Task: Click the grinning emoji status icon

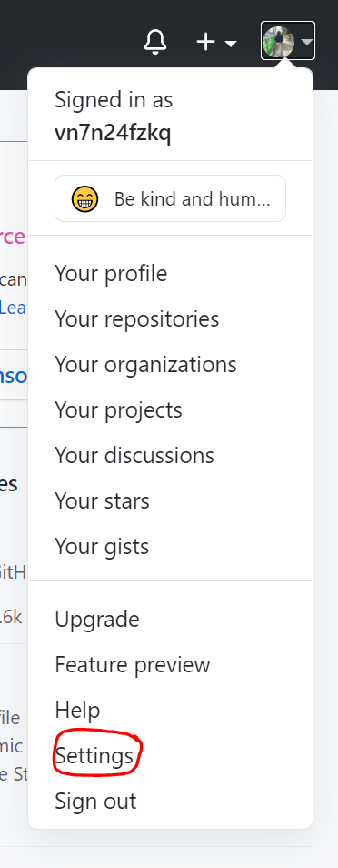Action: [x=85, y=198]
